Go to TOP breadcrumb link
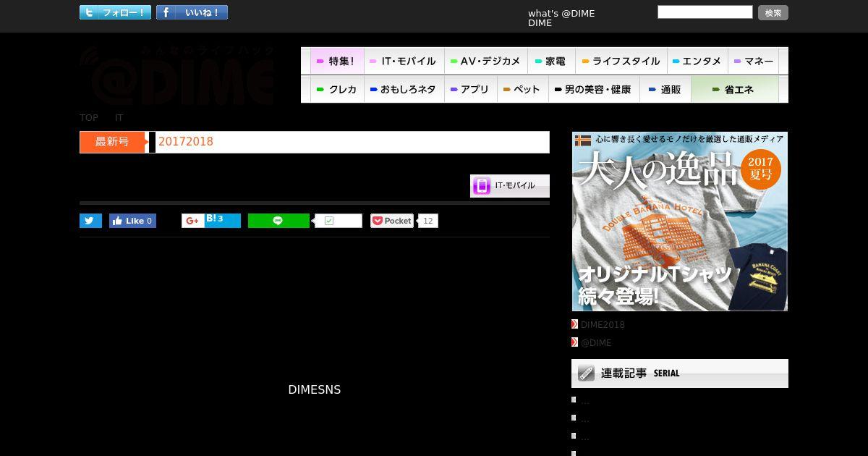Screen dimensions: 868x456 (89, 117)
